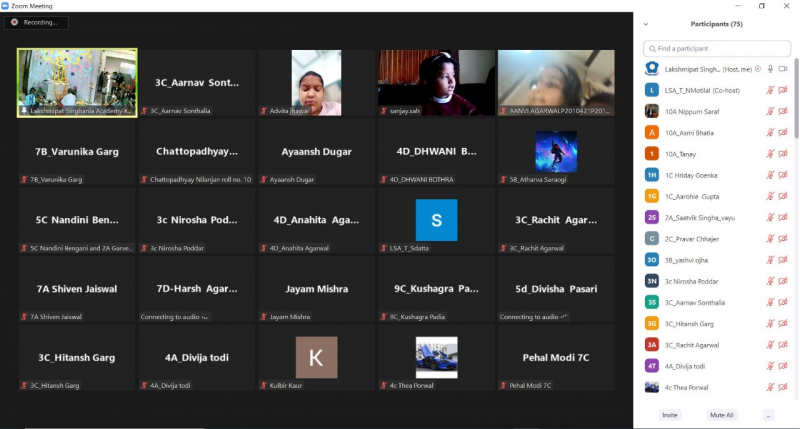Click muted mic icon beside 3C_Rachit Agarwal
Image resolution: width=800 pixels, height=429 pixels.
769,345
